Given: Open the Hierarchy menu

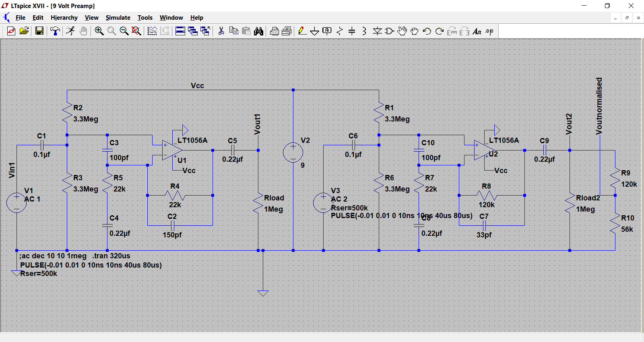Looking at the screenshot, I should pyautogui.click(x=64, y=18).
